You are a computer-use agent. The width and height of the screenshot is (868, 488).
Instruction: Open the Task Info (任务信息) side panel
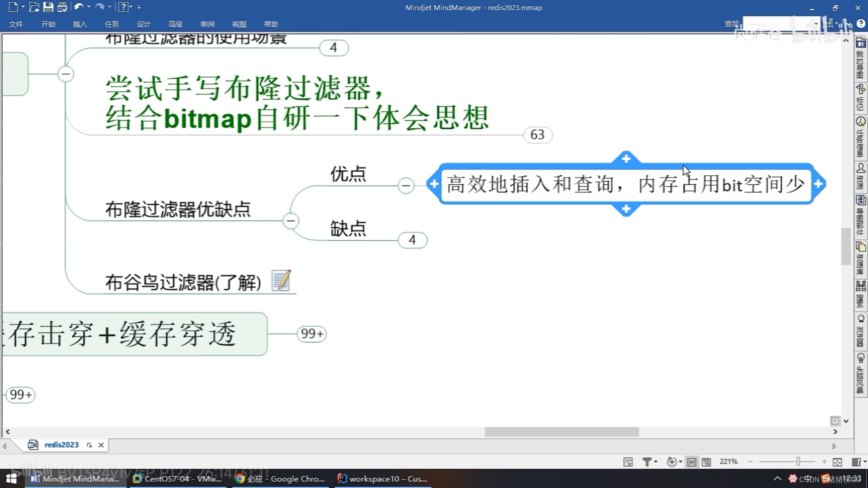[861, 137]
